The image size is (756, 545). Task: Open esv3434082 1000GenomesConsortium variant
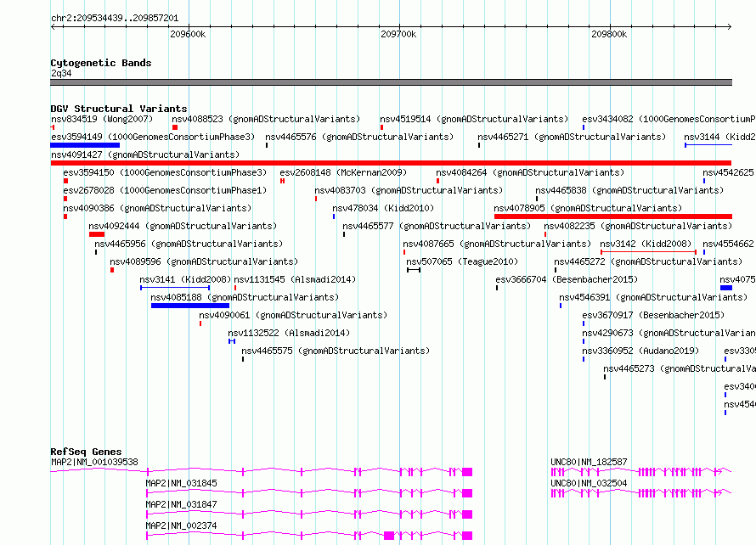669,119
